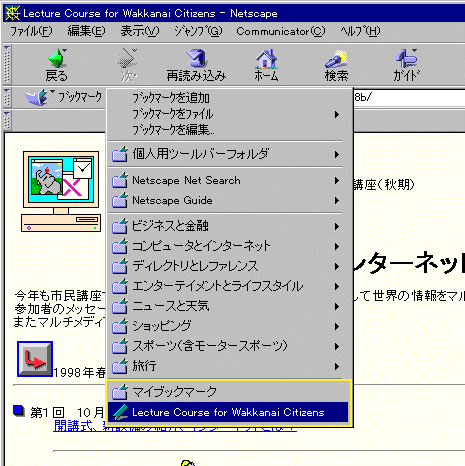Click the red arrow button image on page
The width and height of the screenshot is (465, 466).
35,359
